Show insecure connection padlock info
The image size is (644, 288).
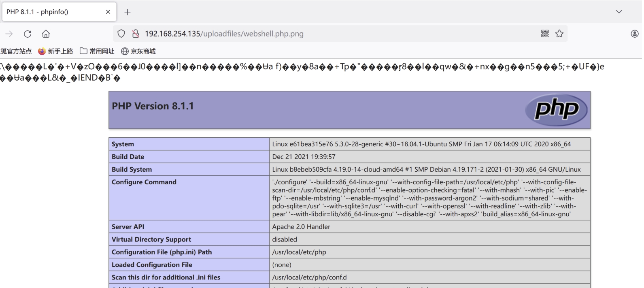pyautogui.click(x=136, y=34)
